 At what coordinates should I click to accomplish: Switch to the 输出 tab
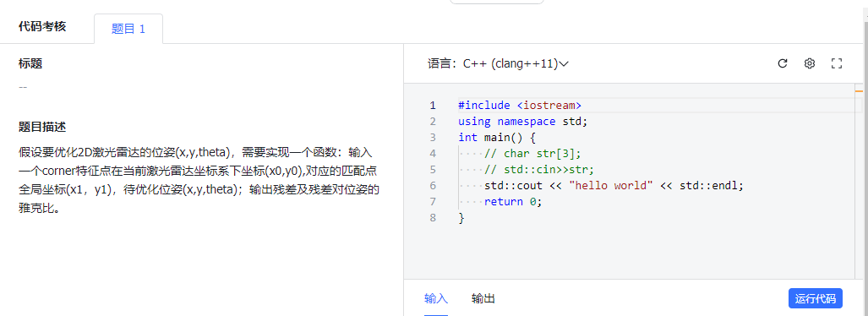click(x=483, y=299)
